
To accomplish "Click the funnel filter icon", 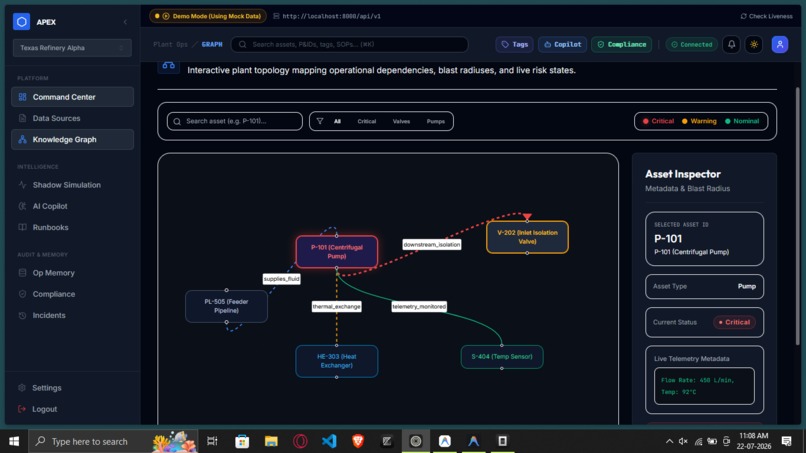I will tap(320, 121).
